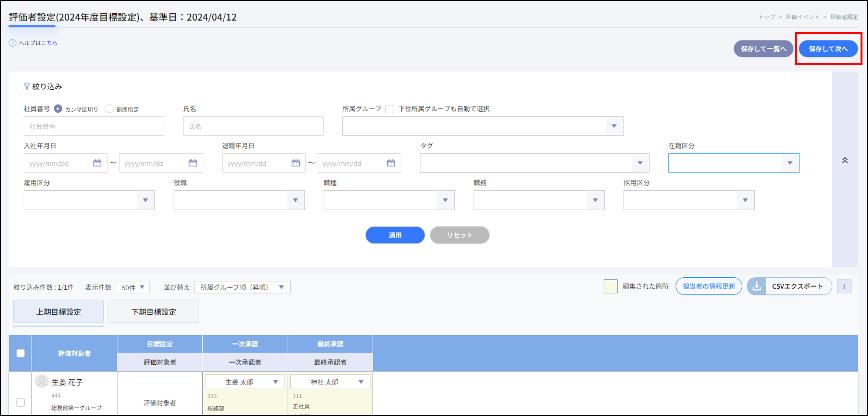Click inside the 氏名 input field

point(253,126)
